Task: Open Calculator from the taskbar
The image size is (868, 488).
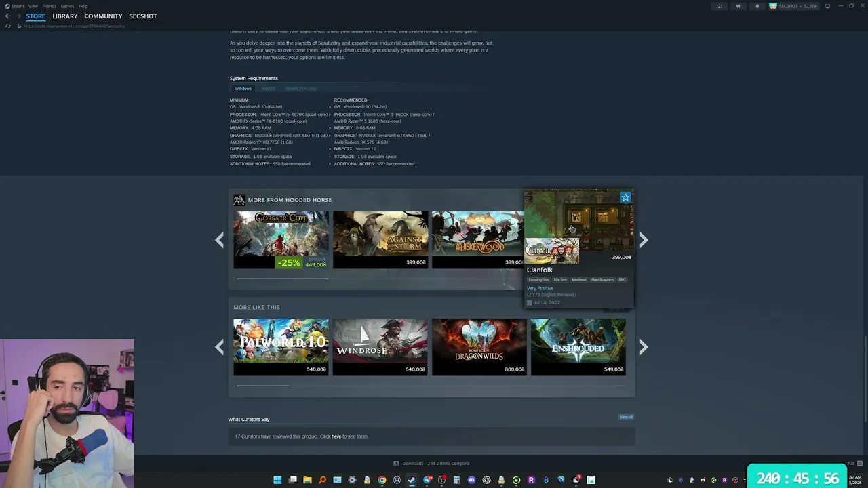Action: [x=456, y=480]
